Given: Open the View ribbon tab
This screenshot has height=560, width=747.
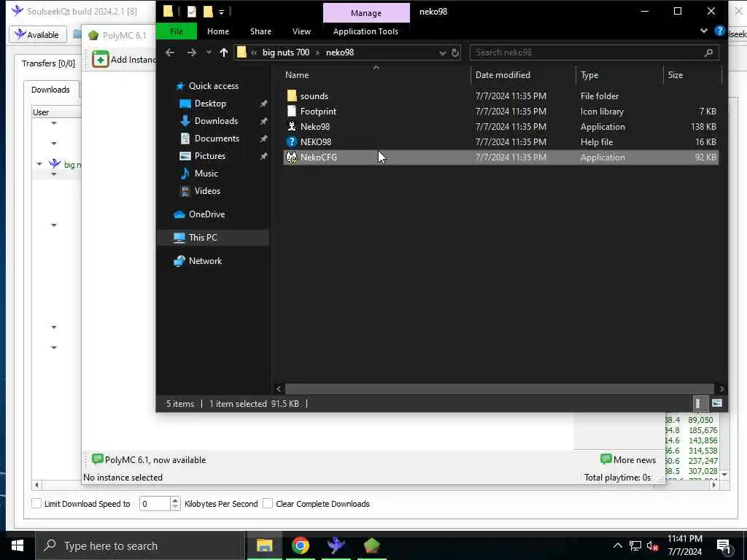Looking at the screenshot, I should 301,31.
